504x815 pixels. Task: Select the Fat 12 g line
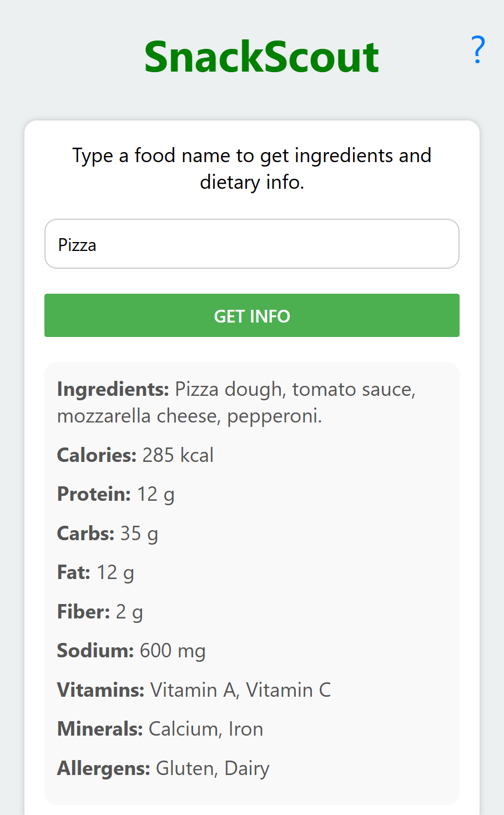tap(95, 572)
